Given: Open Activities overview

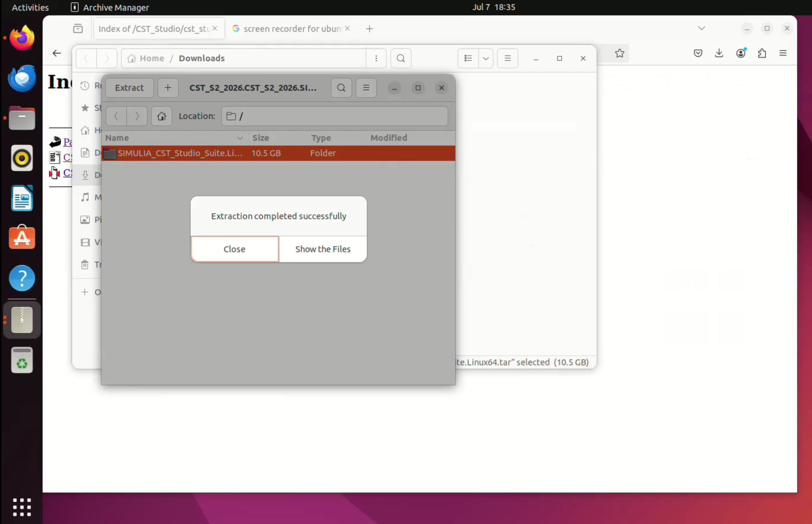Looking at the screenshot, I should pyautogui.click(x=30, y=8).
